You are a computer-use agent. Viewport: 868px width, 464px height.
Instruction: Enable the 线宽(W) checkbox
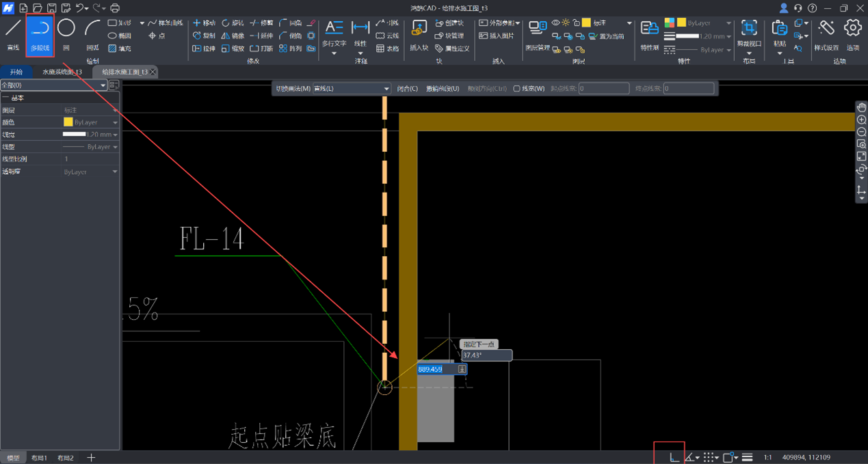(517, 88)
